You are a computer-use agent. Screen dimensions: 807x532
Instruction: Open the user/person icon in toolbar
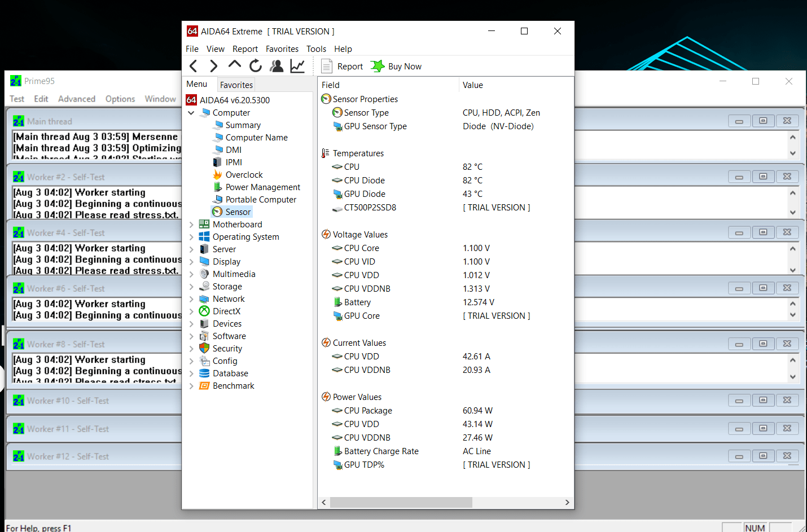277,67
